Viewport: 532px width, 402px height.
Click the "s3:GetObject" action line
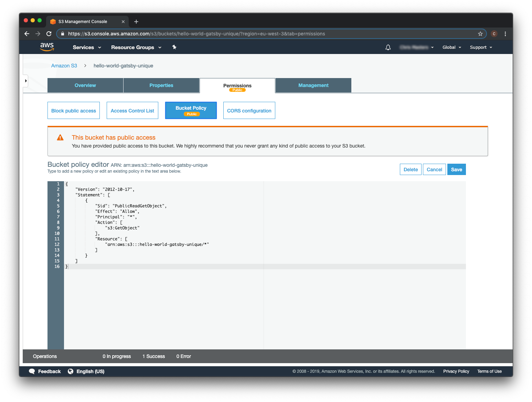[122, 228]
